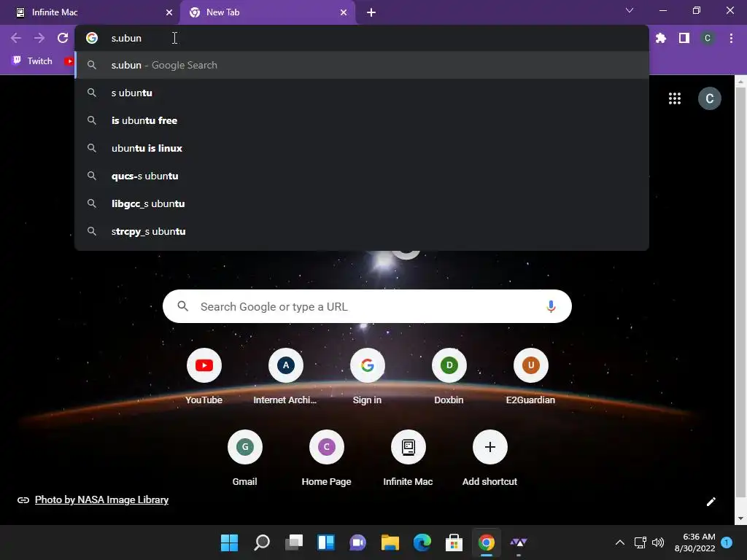
Task: Open Microsoft Store from taskbar
Action: [454, 542]
